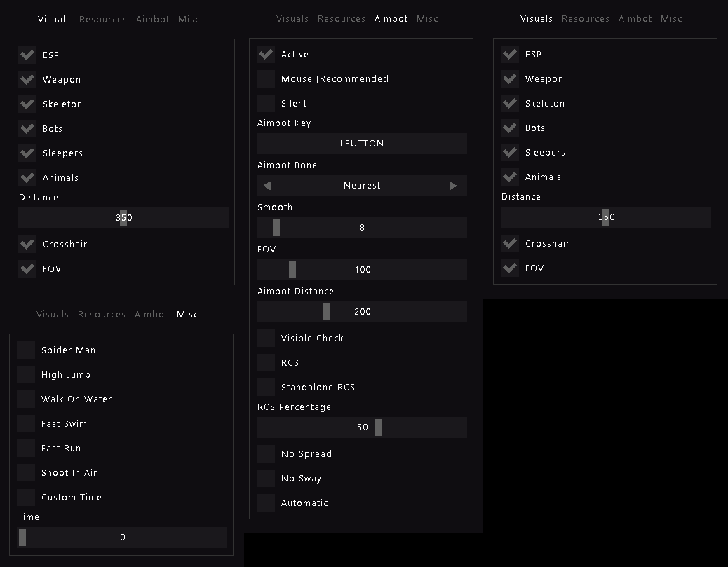
Task: Enable the No Spread checkbox
Action: pyautogui.click(x=266, y=454)
